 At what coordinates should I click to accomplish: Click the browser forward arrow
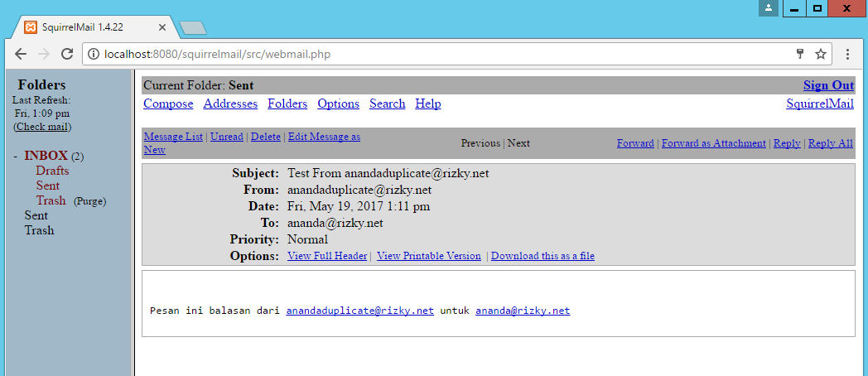(44, 54)
